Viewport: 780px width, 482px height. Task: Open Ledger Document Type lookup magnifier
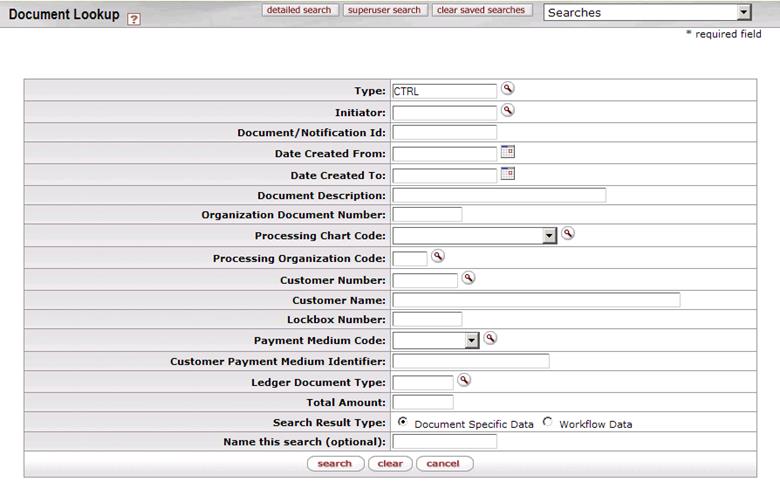pyautogui.click(x=464, y=381)
